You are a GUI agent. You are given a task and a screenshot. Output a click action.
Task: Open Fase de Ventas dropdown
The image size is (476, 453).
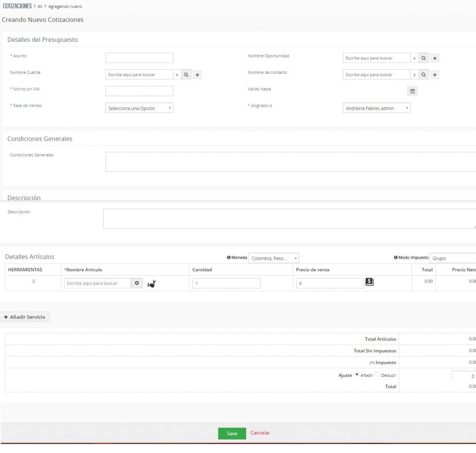pos(139,108)
